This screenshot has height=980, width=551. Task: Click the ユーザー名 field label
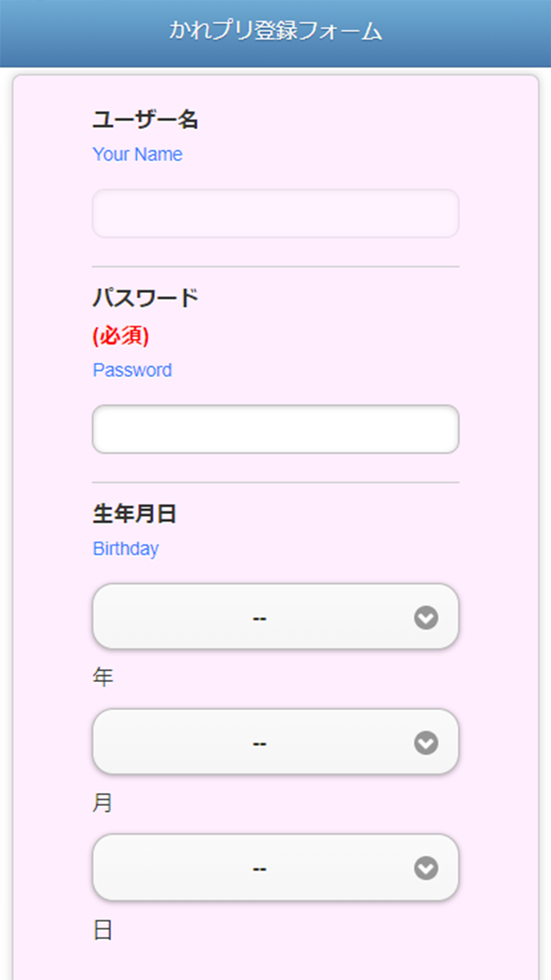pos(145,119)
